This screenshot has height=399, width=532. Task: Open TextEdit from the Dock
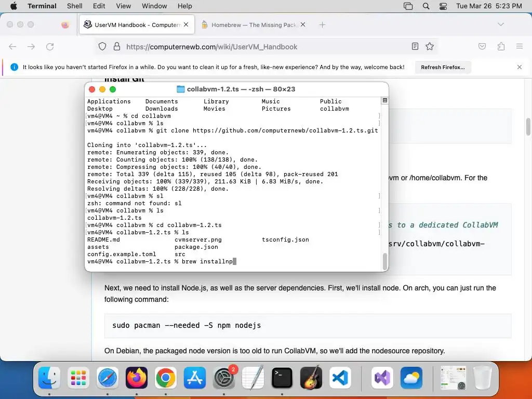(x=253, y=378)
